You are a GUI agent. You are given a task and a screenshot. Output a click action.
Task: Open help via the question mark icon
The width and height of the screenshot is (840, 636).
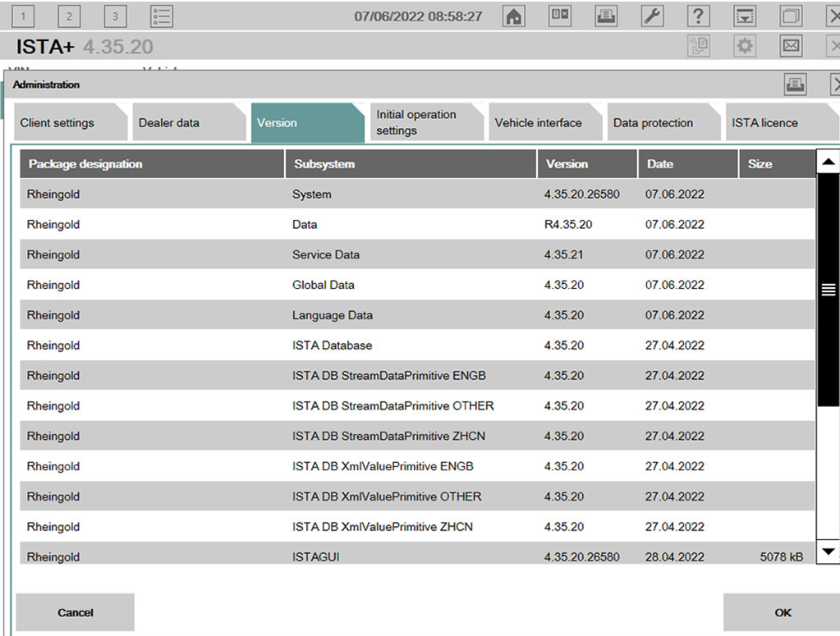click(x=698, y=16)
